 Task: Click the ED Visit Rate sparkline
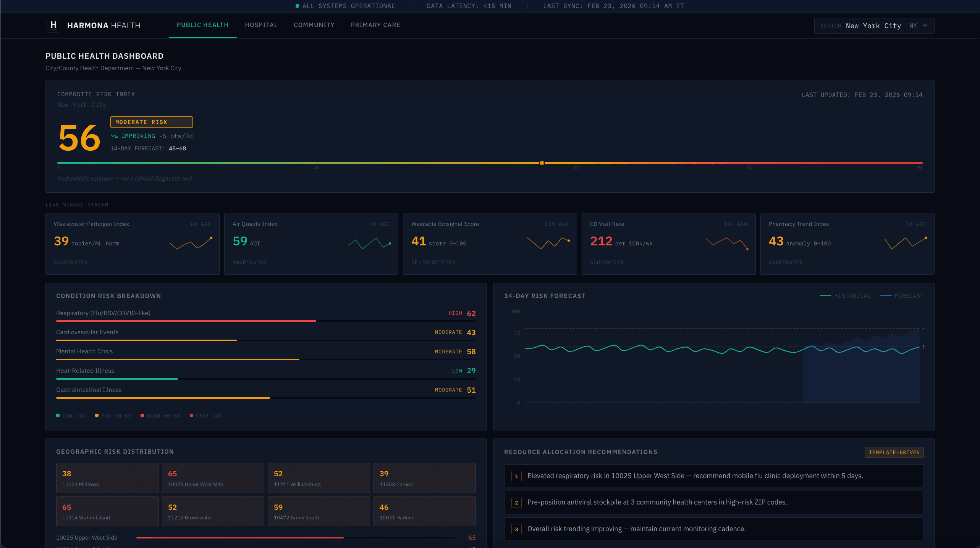click(727, 243)
